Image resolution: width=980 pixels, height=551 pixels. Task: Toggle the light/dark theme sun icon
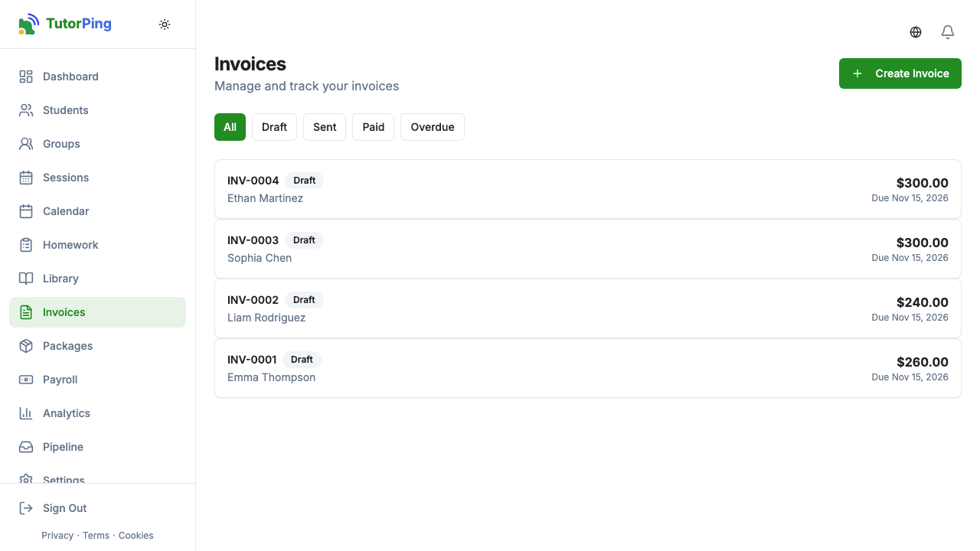(165, 24)
